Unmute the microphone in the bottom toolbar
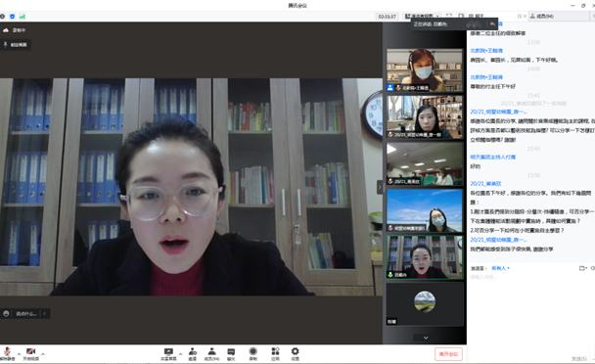595x364 pixels. 7,353
